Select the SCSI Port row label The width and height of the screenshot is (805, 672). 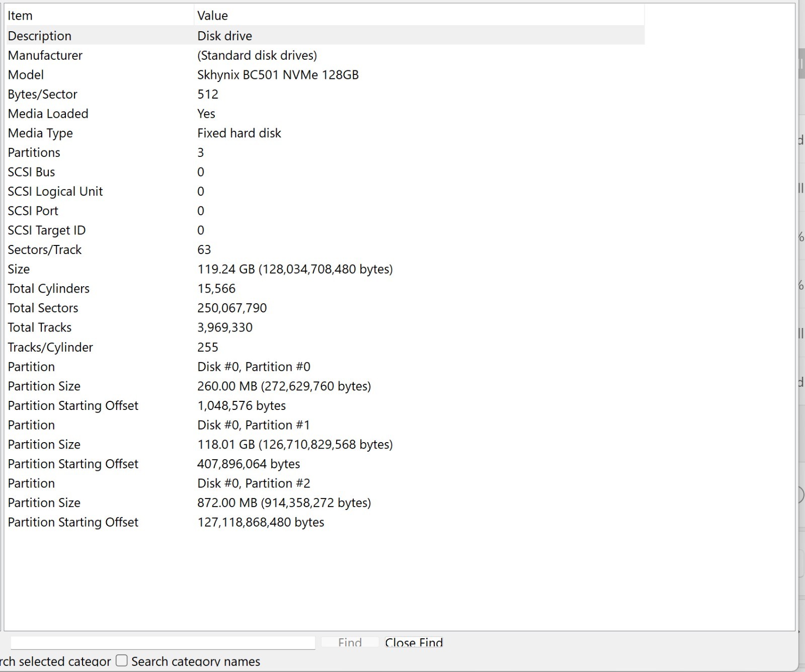(33, 211)
